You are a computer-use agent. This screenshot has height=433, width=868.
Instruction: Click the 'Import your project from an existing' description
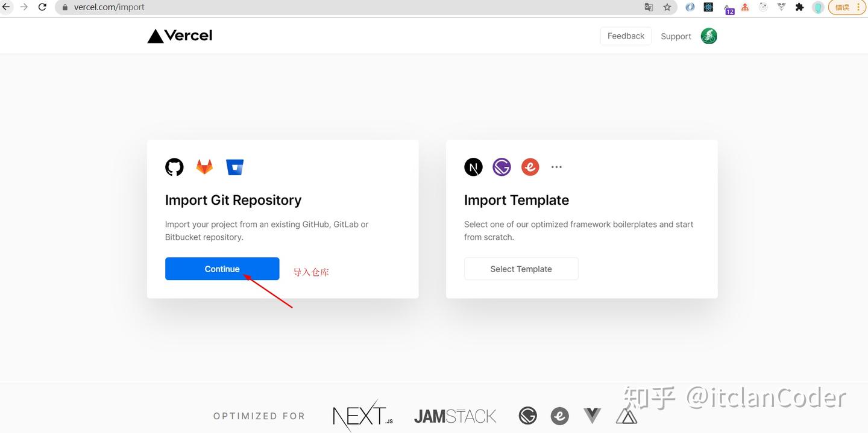pos(266,231)
